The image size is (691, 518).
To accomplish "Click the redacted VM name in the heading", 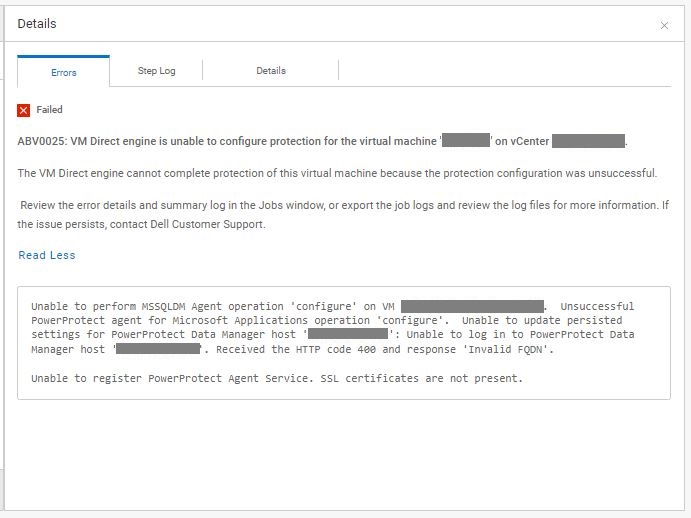I will (465, 141).
